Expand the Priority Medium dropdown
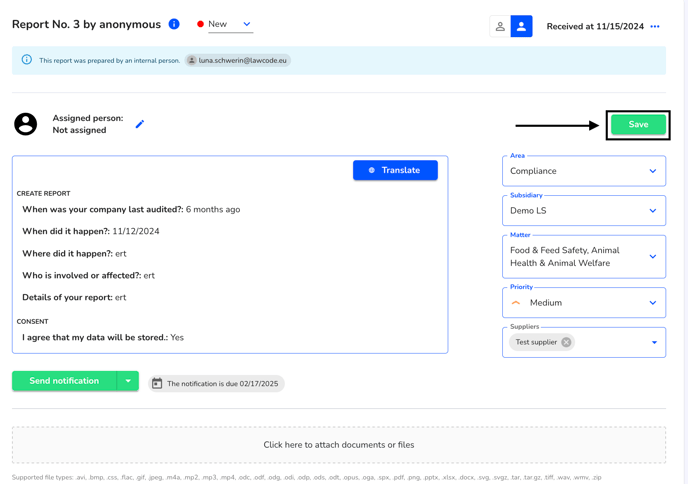 coord(584,303)
